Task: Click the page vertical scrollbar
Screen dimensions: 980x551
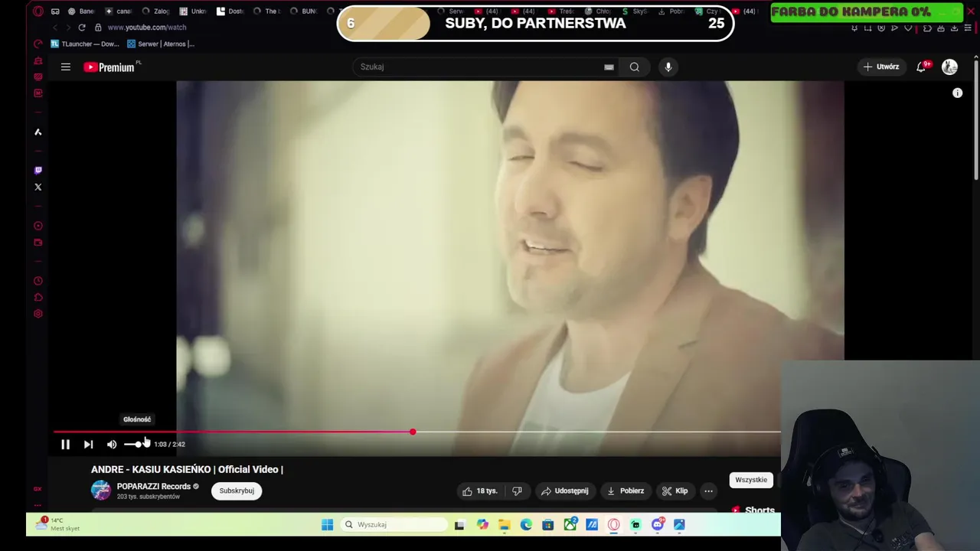Action: point(976,119)
